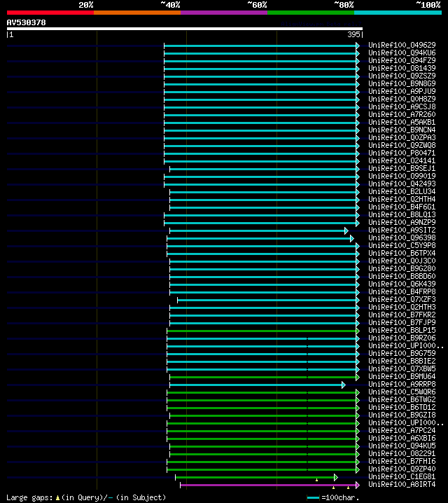The width and height of the screenshot is (448, 503).
Task: Select the UniRef100_B6TWG2 label
Action: [402, 399]
